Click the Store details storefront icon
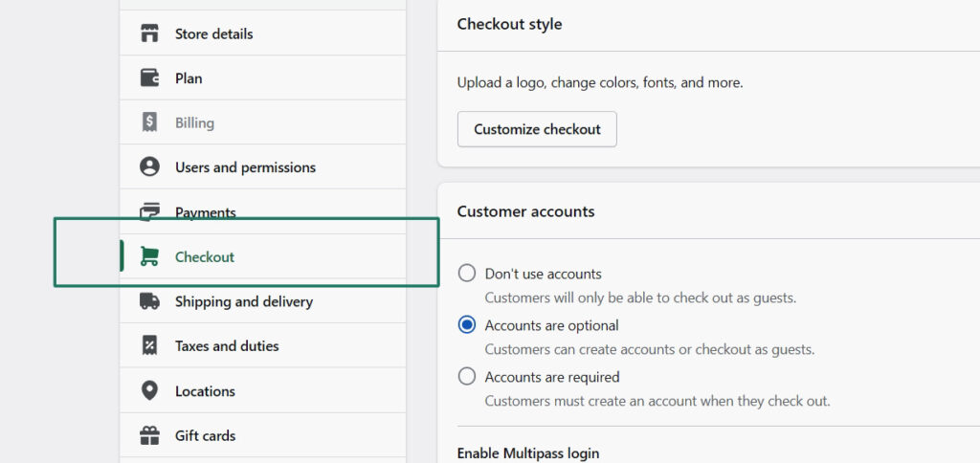This screenshot has height=463, width=980. [x=149, y=33]
